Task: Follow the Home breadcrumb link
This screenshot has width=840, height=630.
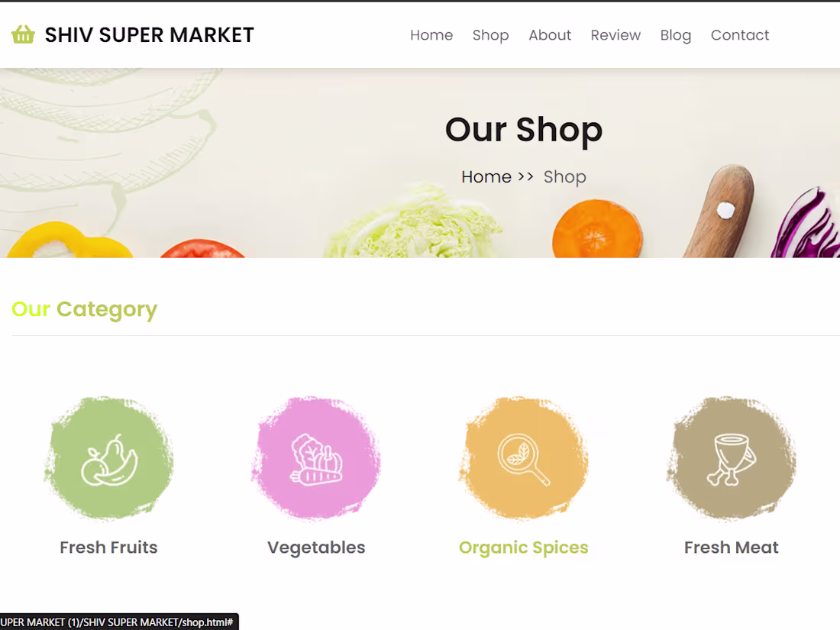Action: [x=486, y=177]
